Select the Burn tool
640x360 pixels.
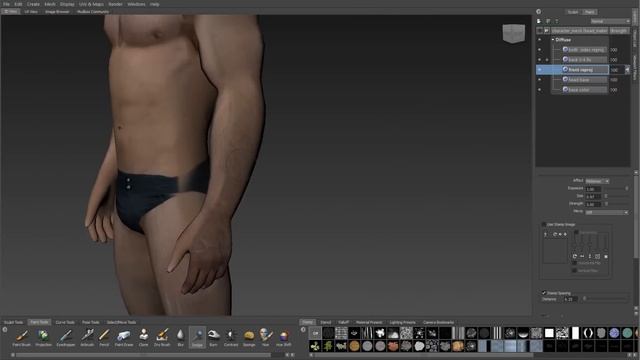point(213,337)
